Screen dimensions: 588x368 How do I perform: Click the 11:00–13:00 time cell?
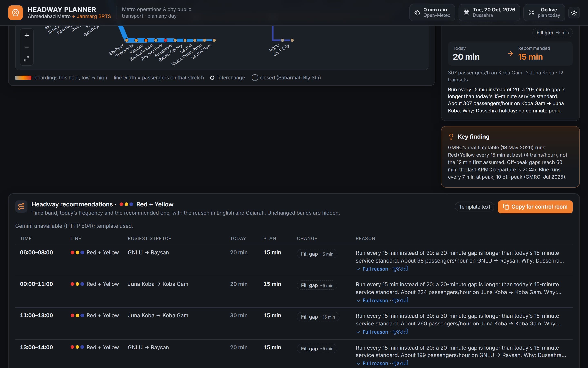[x=37, y=315]
